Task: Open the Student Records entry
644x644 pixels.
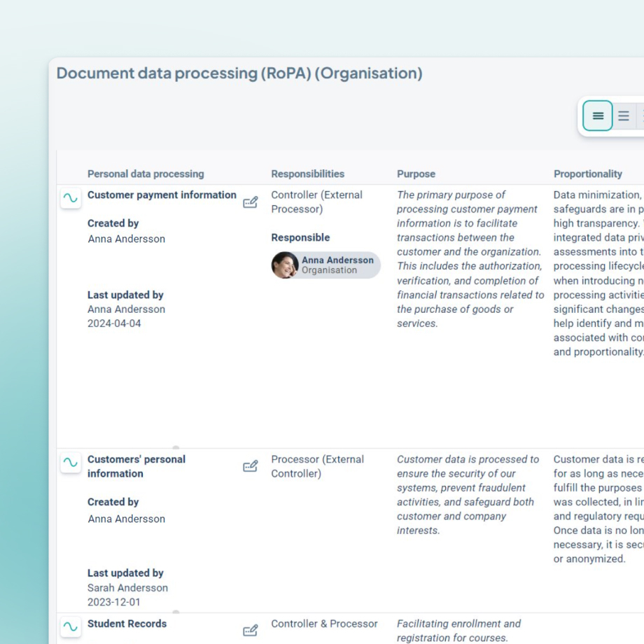Action: tap(127, 624)
